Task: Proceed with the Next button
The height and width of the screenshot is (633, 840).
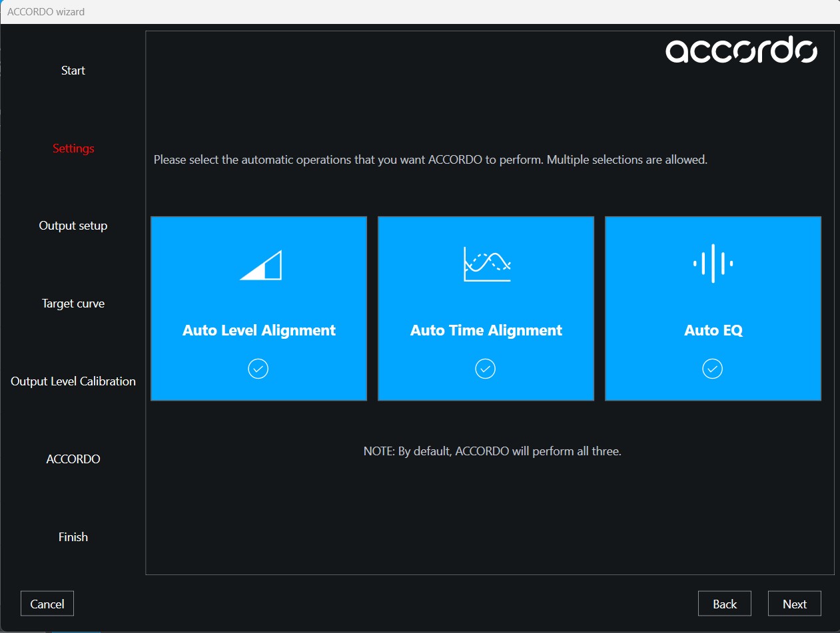Action: pos(795,604)
